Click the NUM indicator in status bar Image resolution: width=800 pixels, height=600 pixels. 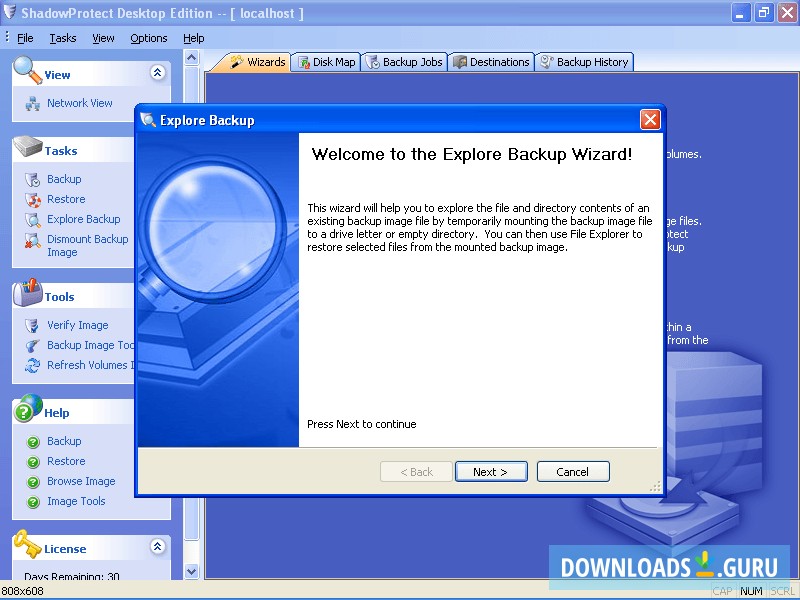click(751, 591)
